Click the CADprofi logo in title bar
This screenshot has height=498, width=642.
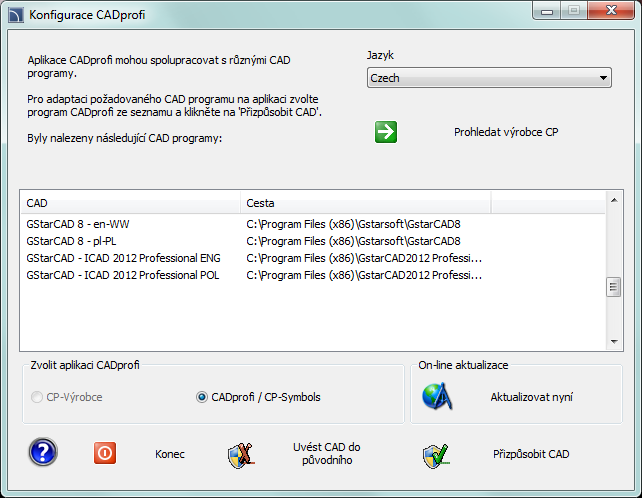pos(16,15)
